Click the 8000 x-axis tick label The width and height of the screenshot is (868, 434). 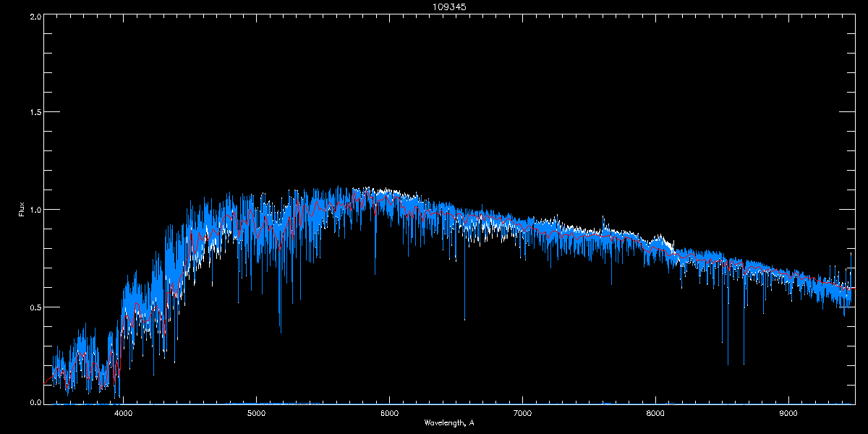tap(655, 414)
